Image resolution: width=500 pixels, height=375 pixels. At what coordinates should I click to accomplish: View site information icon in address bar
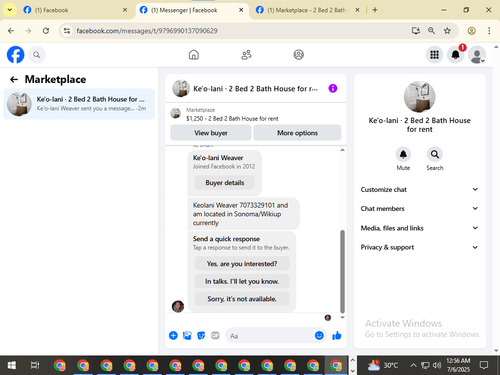coord(67,31)
